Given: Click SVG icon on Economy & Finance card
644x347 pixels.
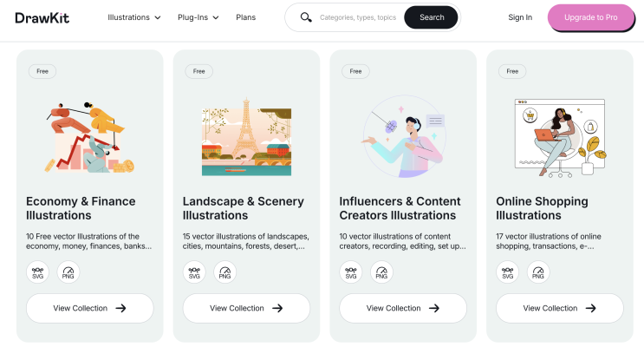Looking at the screenshot, I should tap(37, 272).
